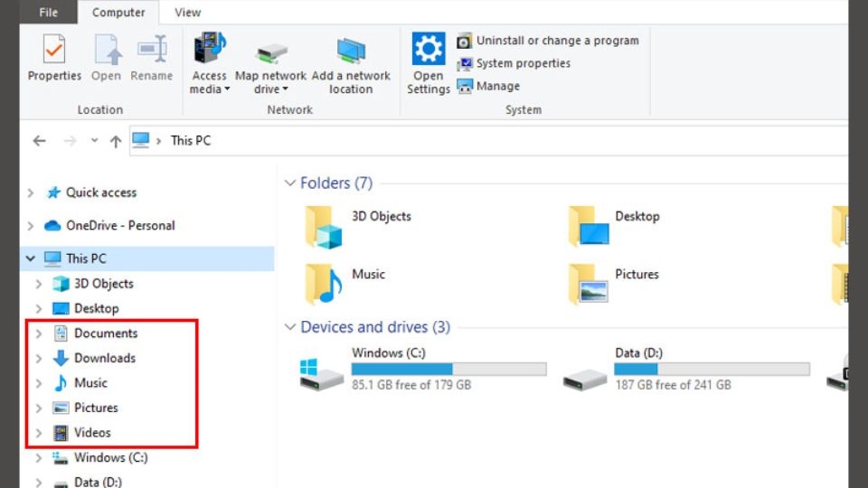Click the forward navigation arrow
Screen dimensions: 868x488
(70, 141)
